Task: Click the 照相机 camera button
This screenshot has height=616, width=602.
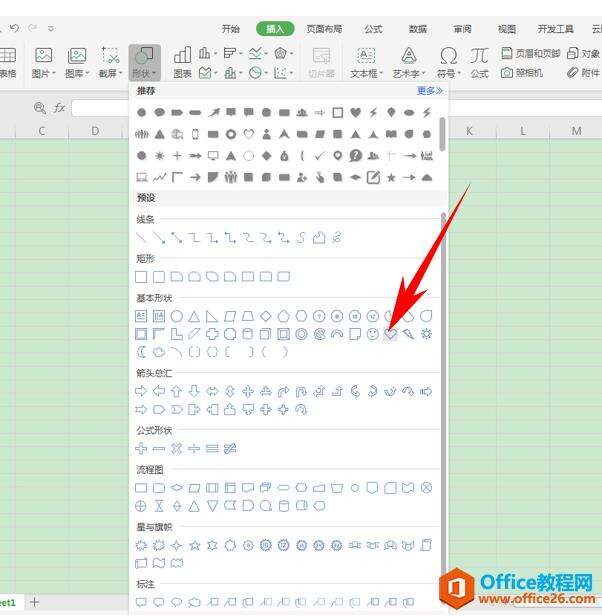Action: [x=522, y=73]
